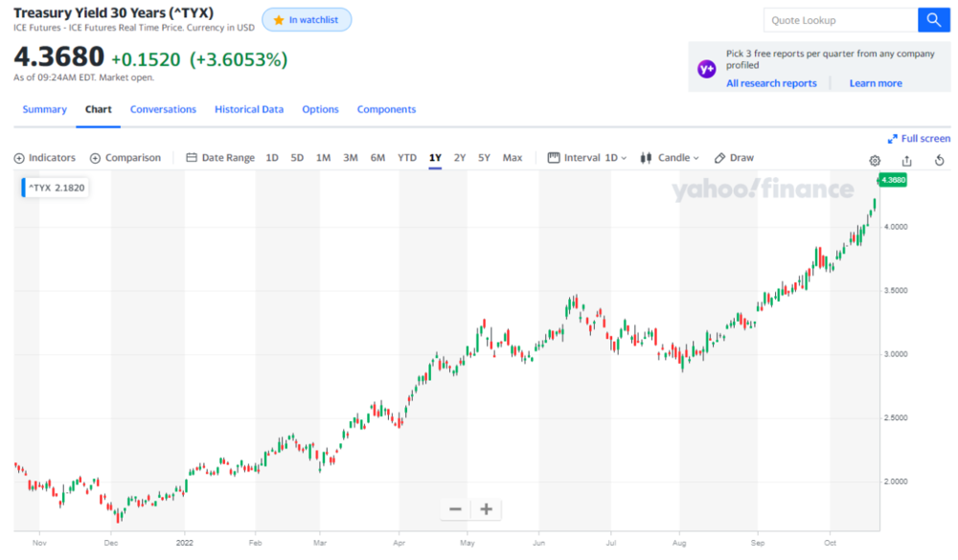Open the Date Range calendar picker

(x=220, y=158)
